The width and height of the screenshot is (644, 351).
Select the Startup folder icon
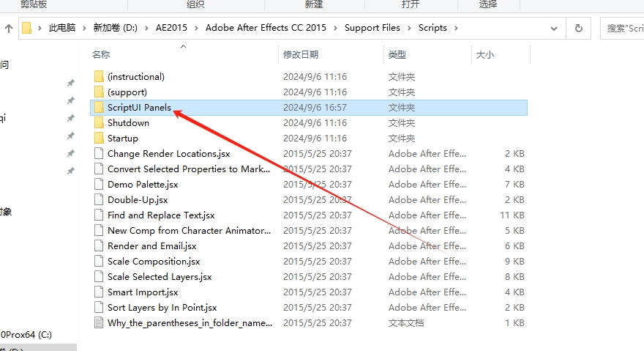(100, 138)
